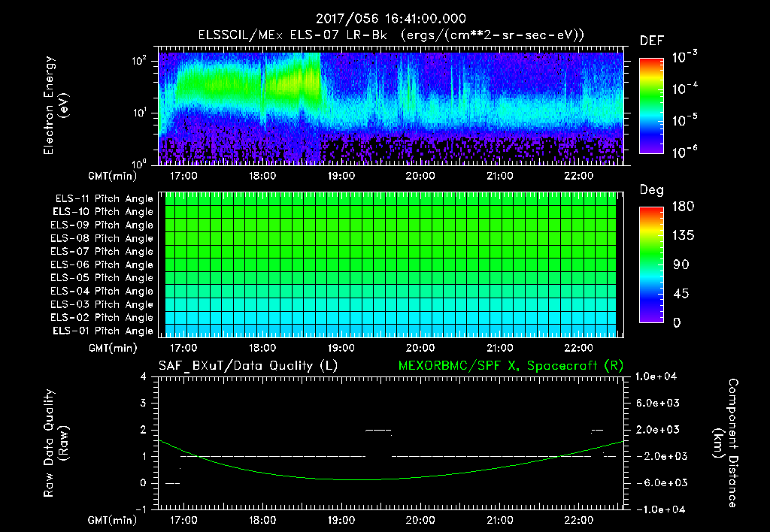Viewport: 770px width, 532px height.
Task: Select the ELS-05 Pitch Angle row label
Action: (102, 278)
